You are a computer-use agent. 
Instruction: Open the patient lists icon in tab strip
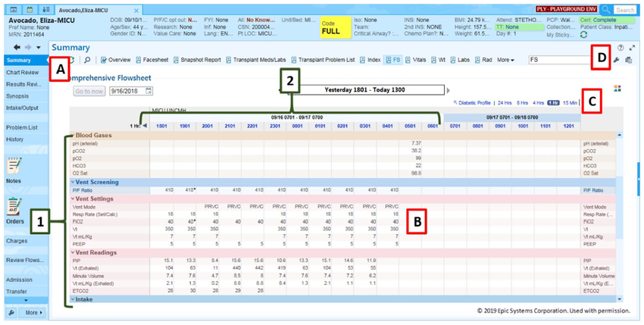click(46, 9)
